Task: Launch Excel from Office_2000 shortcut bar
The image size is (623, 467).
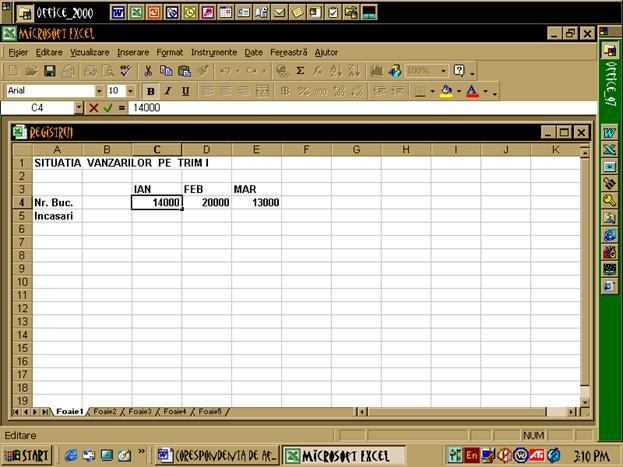Action: point(136,13)
